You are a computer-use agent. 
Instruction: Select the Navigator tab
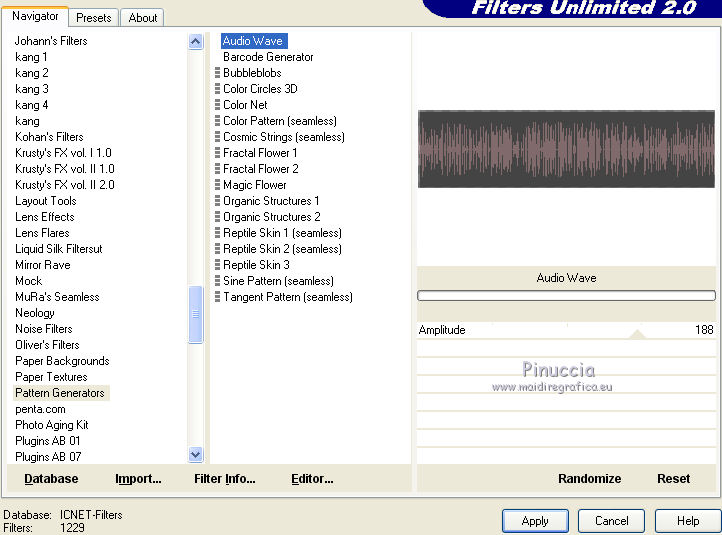[35, 16]
